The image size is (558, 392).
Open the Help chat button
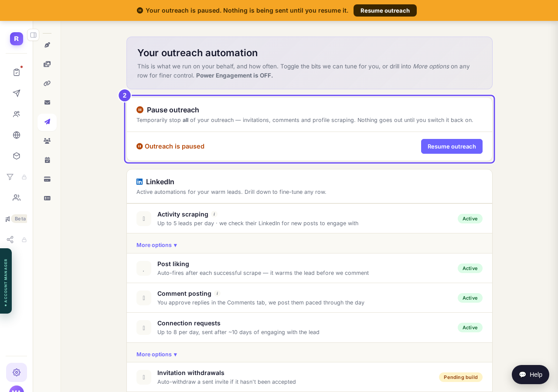tap(531, 375)
